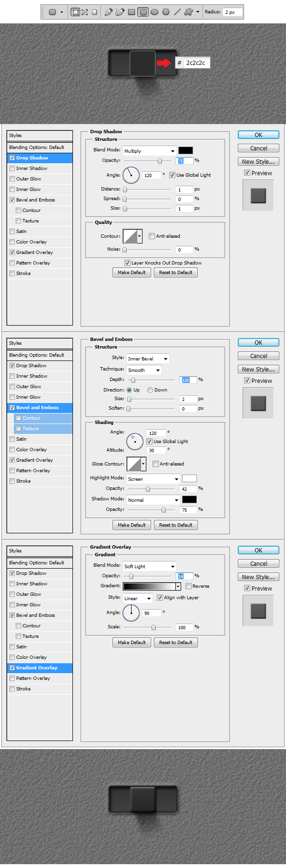Viewport: 286px width, 868px height.
Task: Click the preview thumbnail in Bevel and Emboss dialog
Action: (258, 403)
